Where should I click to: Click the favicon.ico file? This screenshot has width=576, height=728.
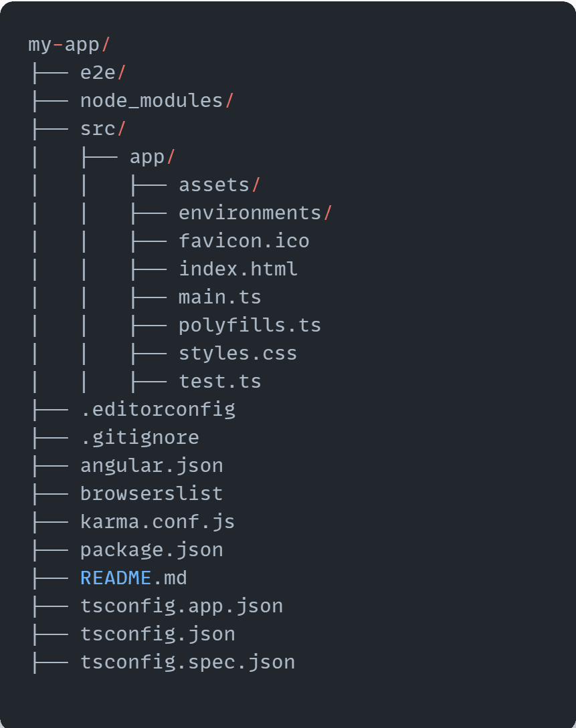pos(244,241)
